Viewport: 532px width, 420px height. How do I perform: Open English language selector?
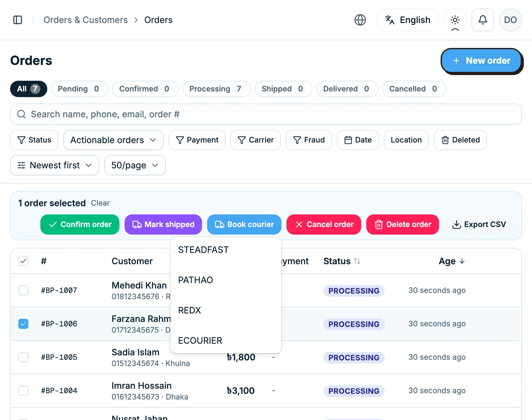[x=408, y=20]
